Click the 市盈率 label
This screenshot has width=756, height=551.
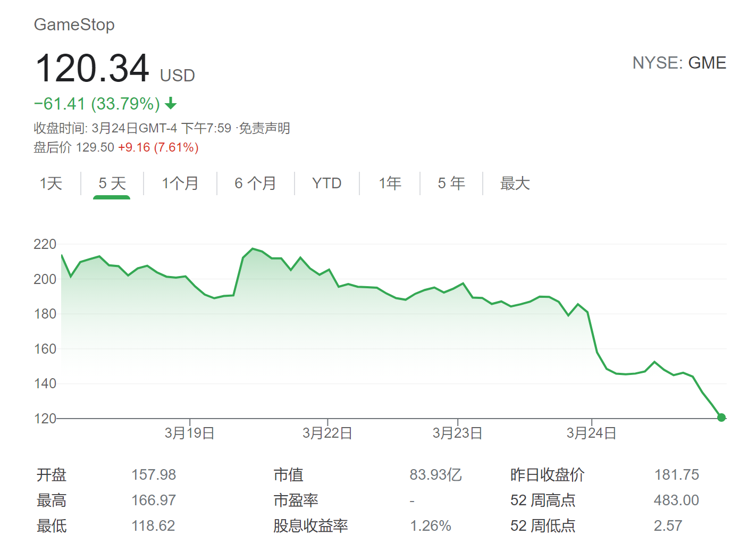(x=296, y=500)
